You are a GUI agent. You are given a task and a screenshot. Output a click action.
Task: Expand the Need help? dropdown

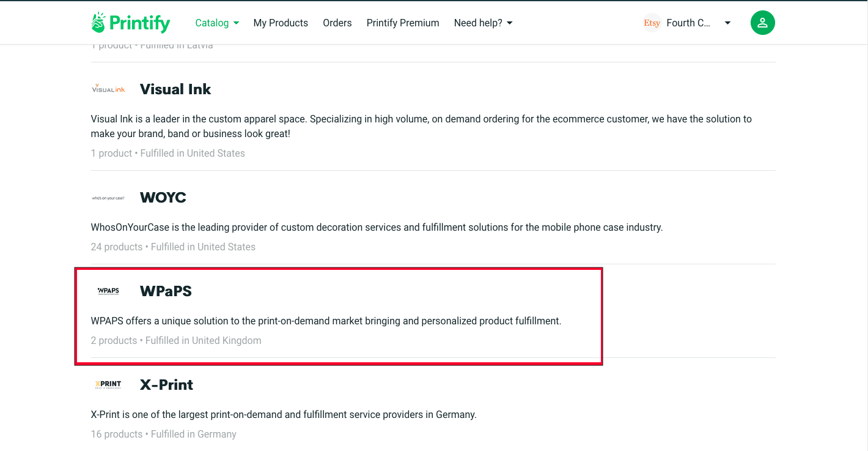(483, 23)
